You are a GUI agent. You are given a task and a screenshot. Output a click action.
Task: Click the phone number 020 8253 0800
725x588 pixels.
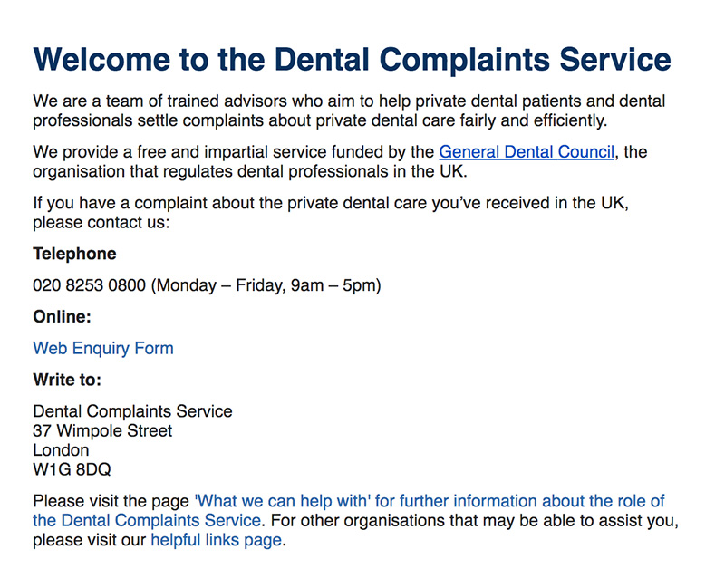point(89,285)
